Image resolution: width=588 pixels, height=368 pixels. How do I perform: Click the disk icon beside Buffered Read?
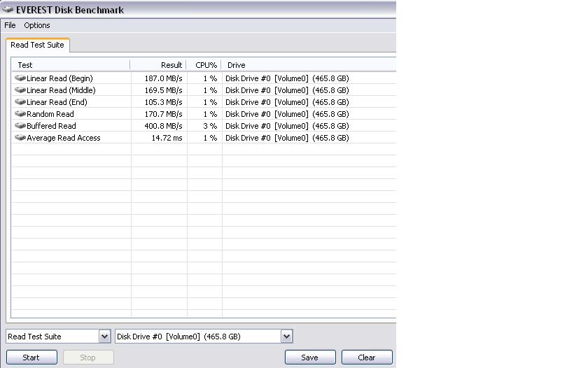20,125
